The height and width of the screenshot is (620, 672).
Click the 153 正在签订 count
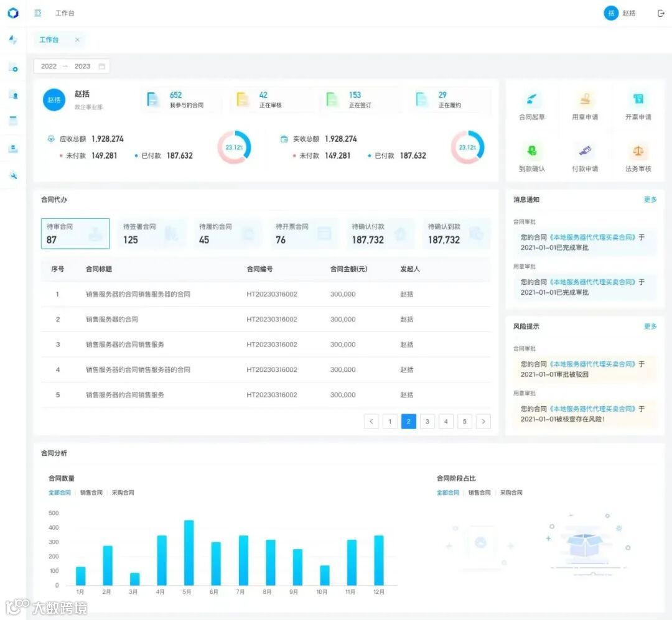tap(355, 95)
